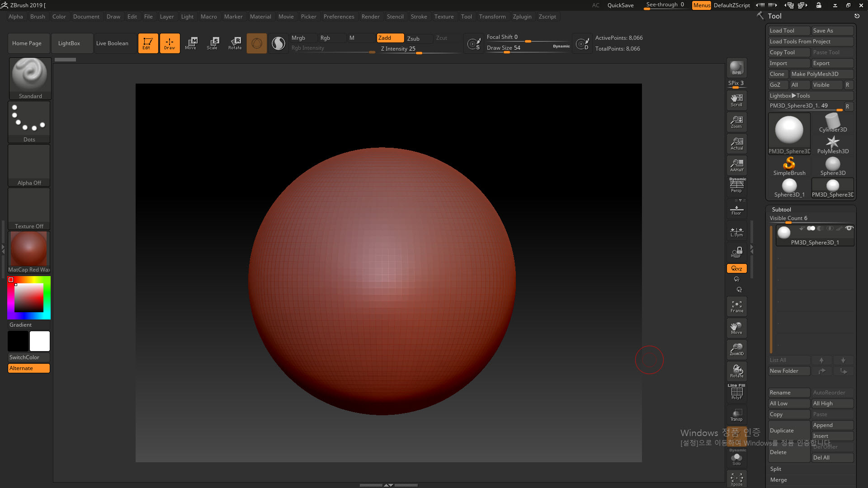Toggle the PolyF Line Fill icon
This screenshot has width=868, height=488.
click(x=736, y=392)
